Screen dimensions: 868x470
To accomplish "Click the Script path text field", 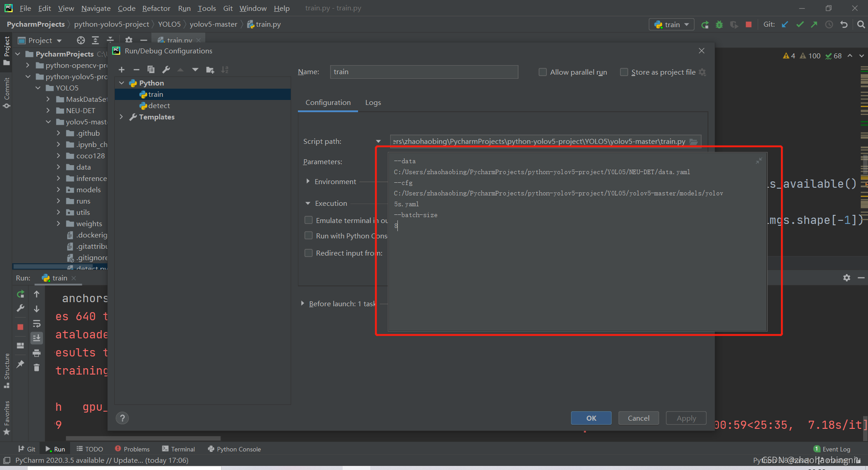I will pyautogui.click(x=539, y=142).
